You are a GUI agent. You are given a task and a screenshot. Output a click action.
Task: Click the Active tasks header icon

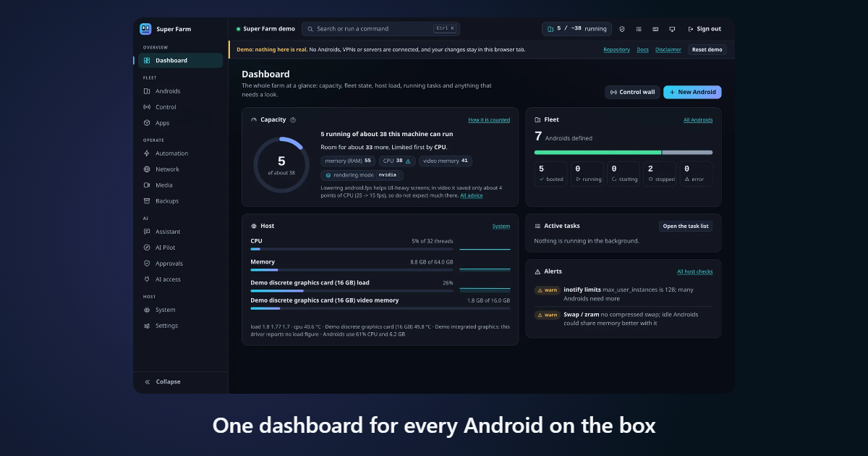click(537, 226)
